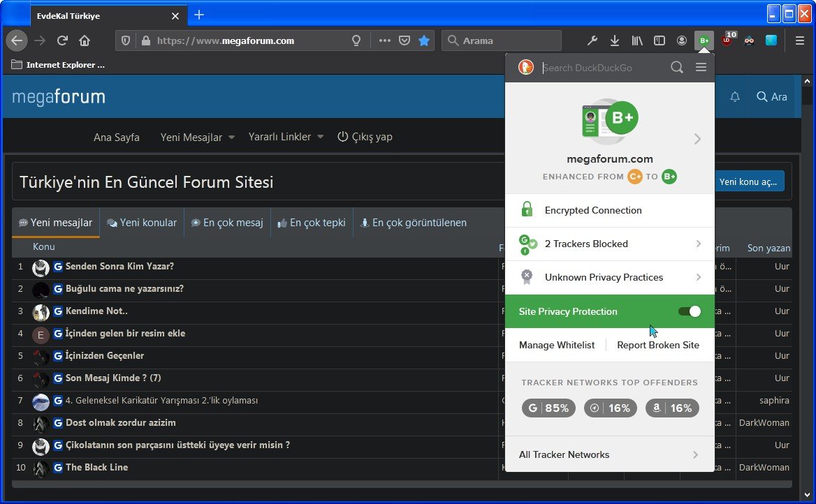Open the Firefox hamburger menu

800,40
